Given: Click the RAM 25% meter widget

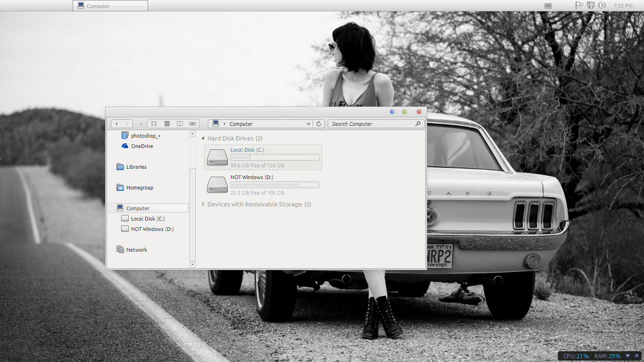Looking at the screenshot, I should click(607, 356).
